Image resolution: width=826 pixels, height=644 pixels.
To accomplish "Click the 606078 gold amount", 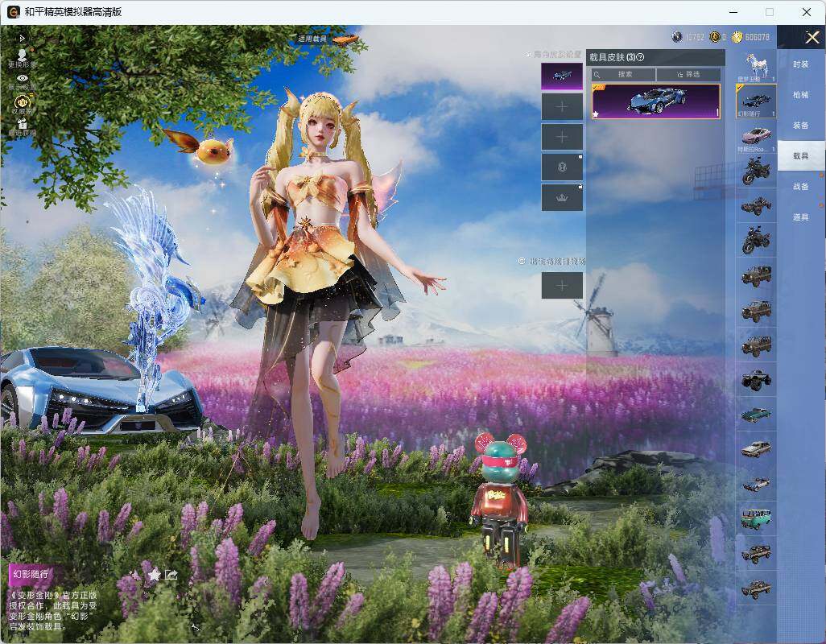I will click(758, 37).
